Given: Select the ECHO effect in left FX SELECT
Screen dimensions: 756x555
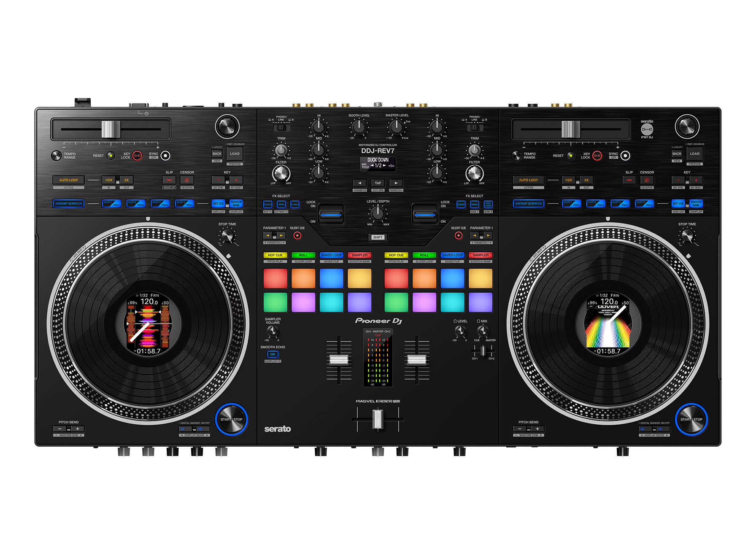Looking at the screenshot, I should pos(267,204).
